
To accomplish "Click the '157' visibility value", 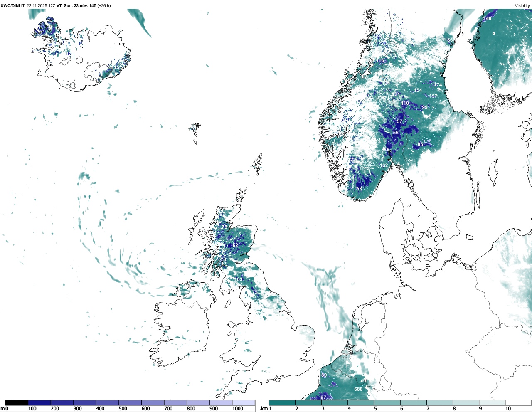I will 433,96.
